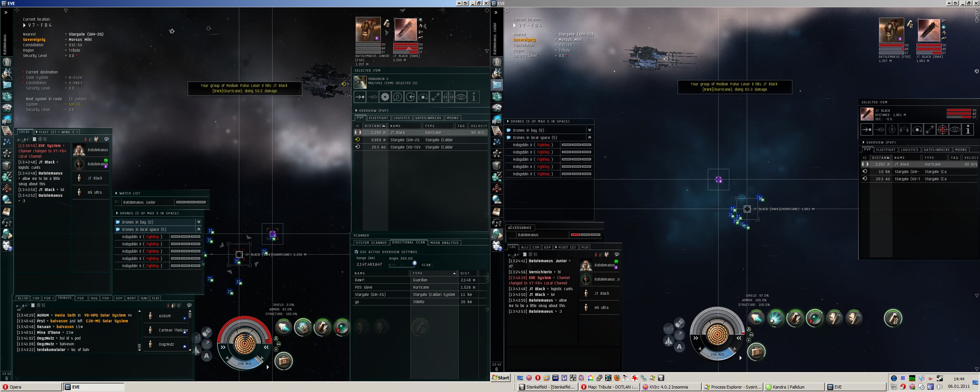Open the mail envelope icon in left client sidebar
The height and width of the screenshot is (392, 980).
[x=7, y=85]
